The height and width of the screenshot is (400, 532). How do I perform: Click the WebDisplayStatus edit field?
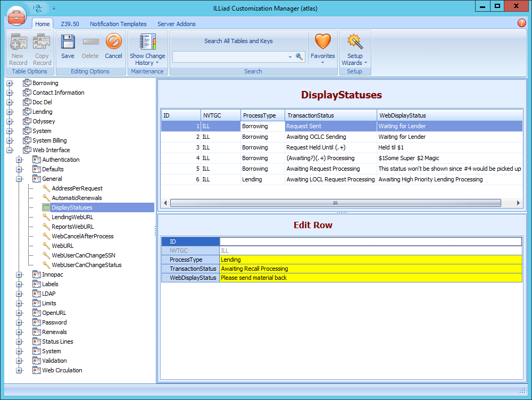tap(319, 278)
